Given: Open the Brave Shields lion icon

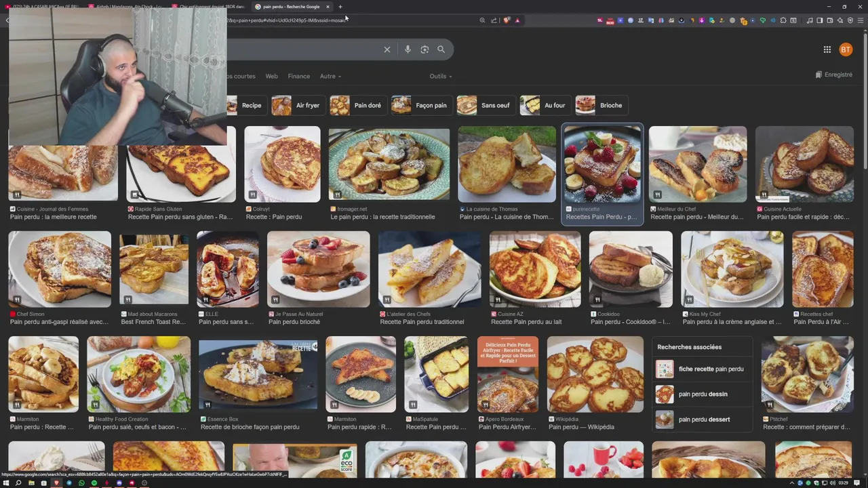Looking at the screenshot, I should point(507,20).
